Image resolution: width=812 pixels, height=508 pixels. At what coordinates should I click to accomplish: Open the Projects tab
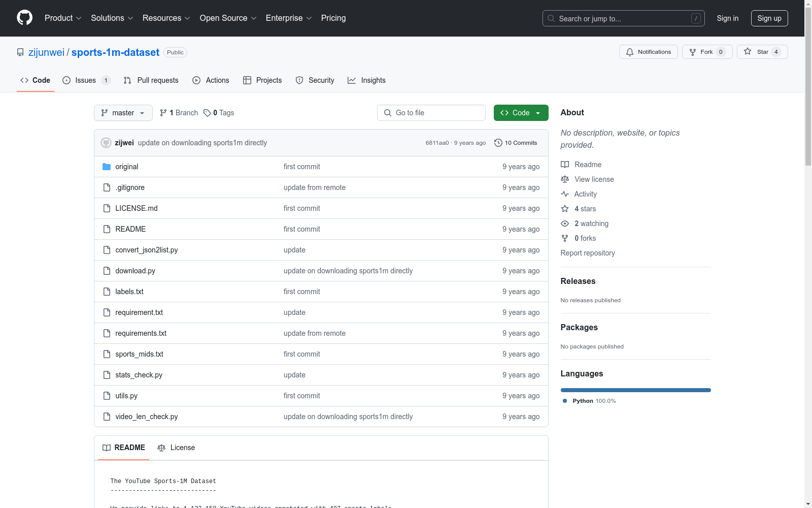tap(262, 80)
